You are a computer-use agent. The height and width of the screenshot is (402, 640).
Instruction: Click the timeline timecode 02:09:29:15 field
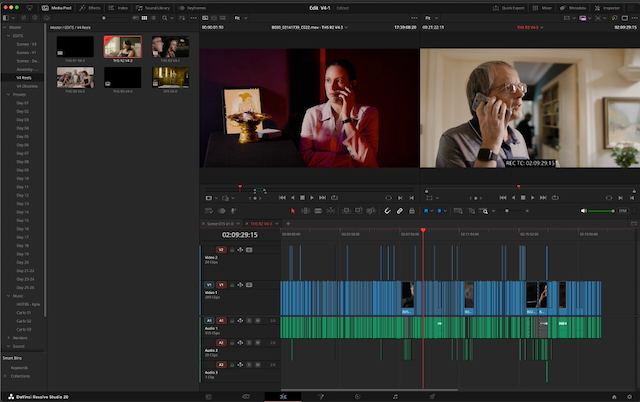pos(240,235)
